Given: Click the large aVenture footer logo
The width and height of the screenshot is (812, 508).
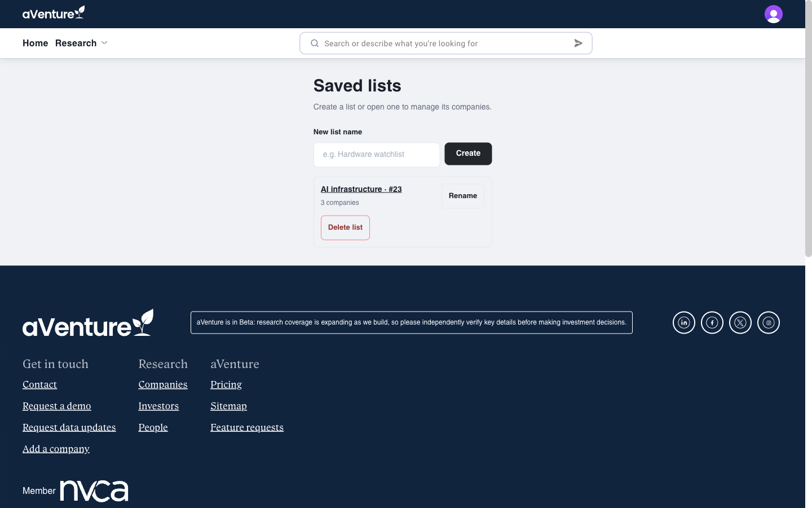Looking at the screenshot, I should pos(88,323).
